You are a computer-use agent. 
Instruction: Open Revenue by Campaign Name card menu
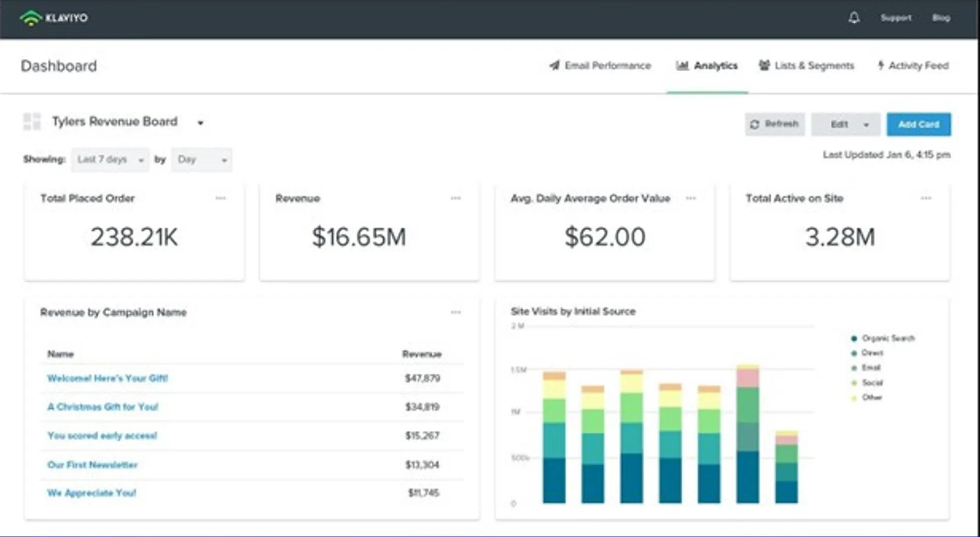tap(455, 312)
